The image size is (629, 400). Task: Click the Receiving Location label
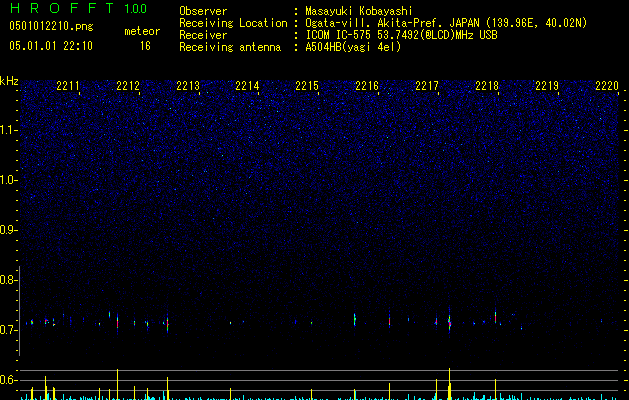233,23
